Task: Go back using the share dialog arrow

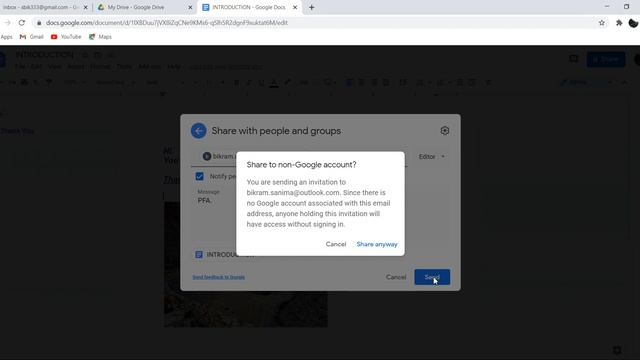Action: click(198, 131)
